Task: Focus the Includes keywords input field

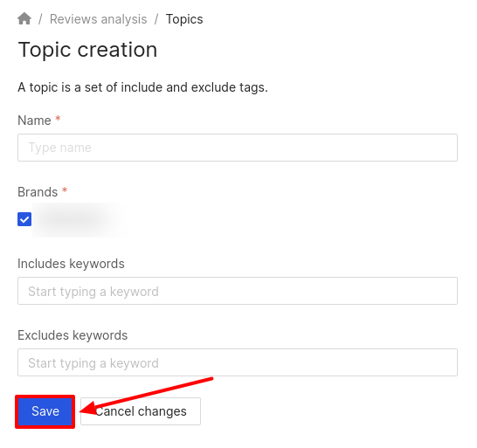Action: pos(238,291)
